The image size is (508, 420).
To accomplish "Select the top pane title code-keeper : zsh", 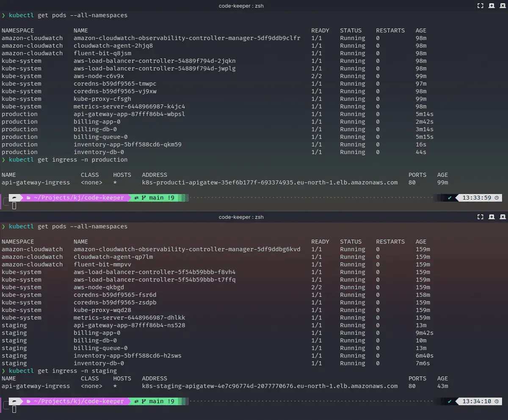I will (241, 5).
